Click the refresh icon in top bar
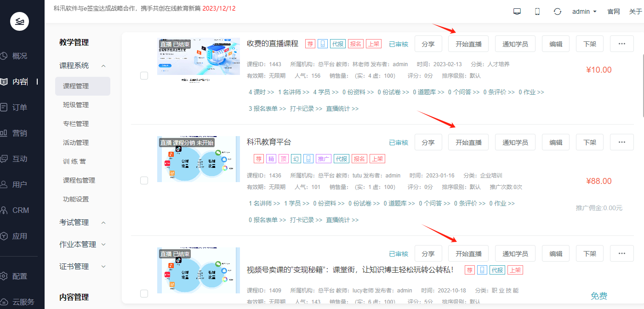The height and width of the screenshot is (309, 644). 558,11
